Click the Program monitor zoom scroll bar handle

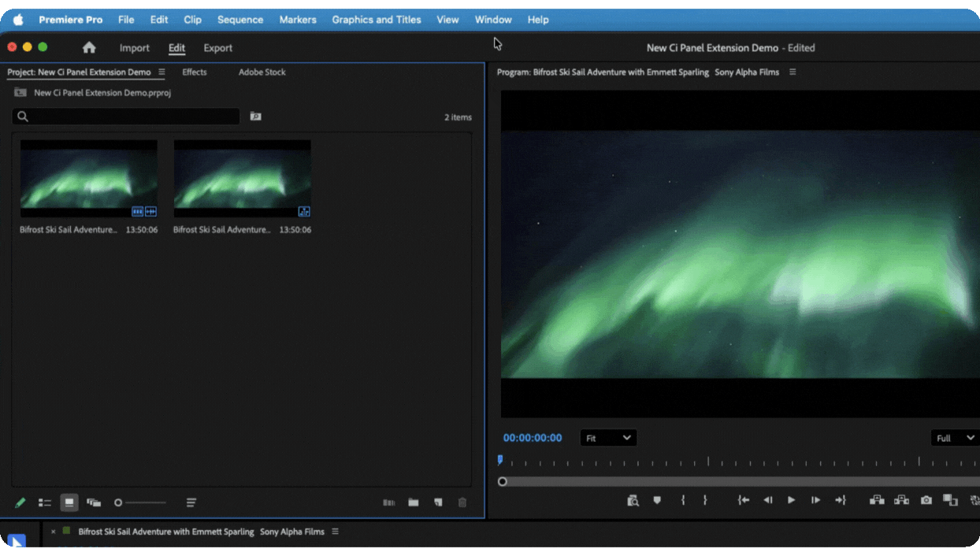pyautogui.click(x=503, y=481)
